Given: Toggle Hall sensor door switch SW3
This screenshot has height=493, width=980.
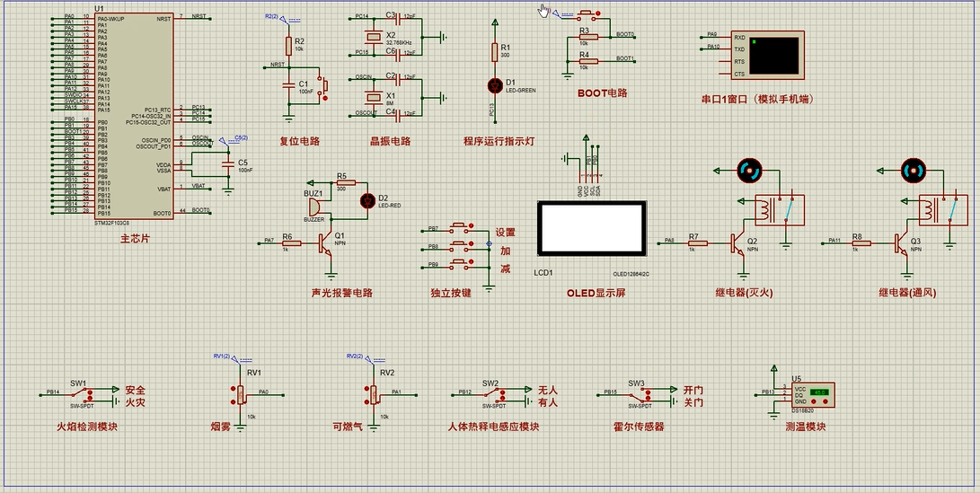Looking at the screenshot, I should tap(640, 395).
